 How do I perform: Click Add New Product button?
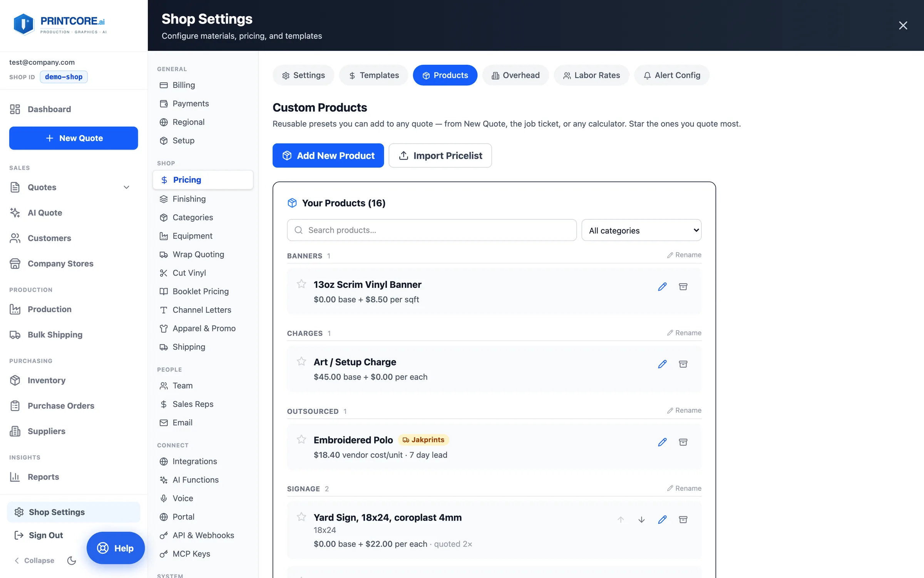[x=328, y=156]
